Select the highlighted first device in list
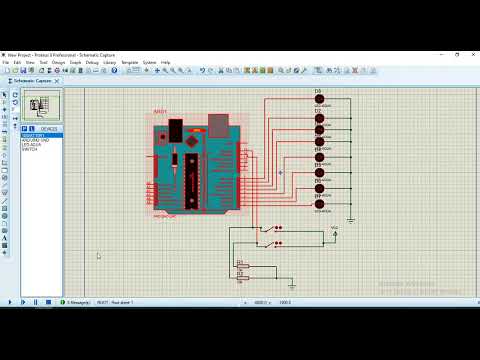This screenshot has width=480, height=360. (42, 135)
